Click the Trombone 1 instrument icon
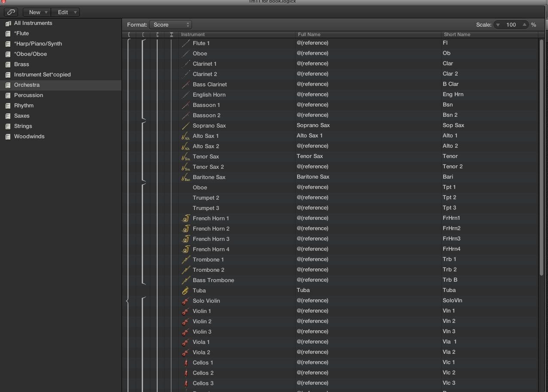This screenshot has height=392, width=548. (x=186, y=259)
